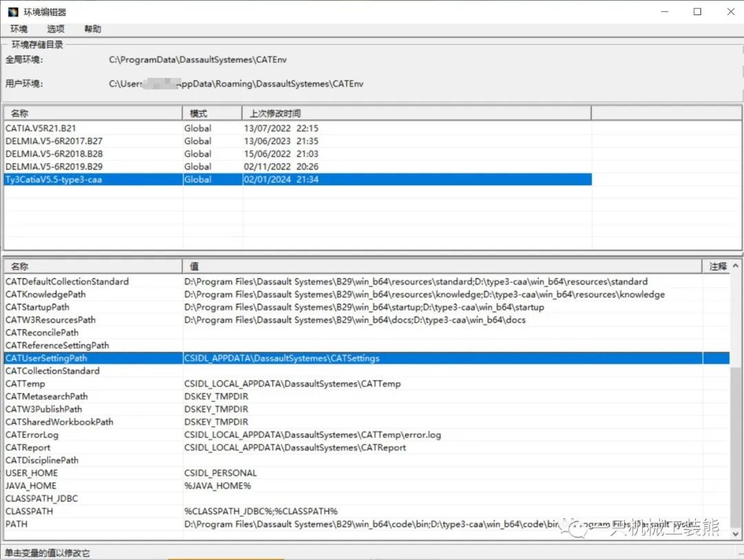744x560 pixels.
Task: Click the variables 值 column header
Action: pos(442,267)
